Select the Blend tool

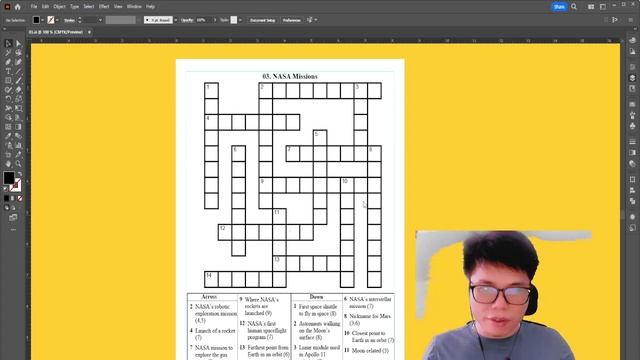pos(18,136)
